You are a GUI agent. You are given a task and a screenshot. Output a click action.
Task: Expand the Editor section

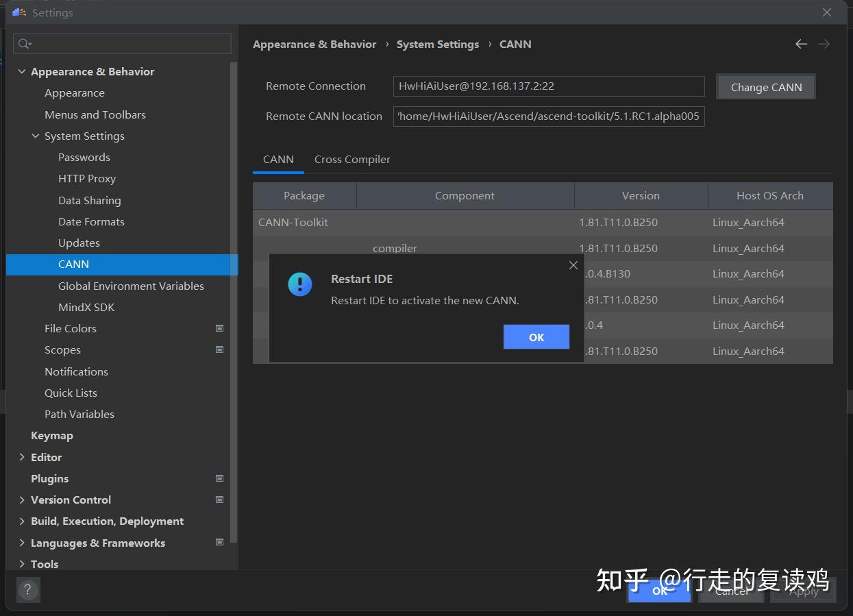tap(21, 457)
